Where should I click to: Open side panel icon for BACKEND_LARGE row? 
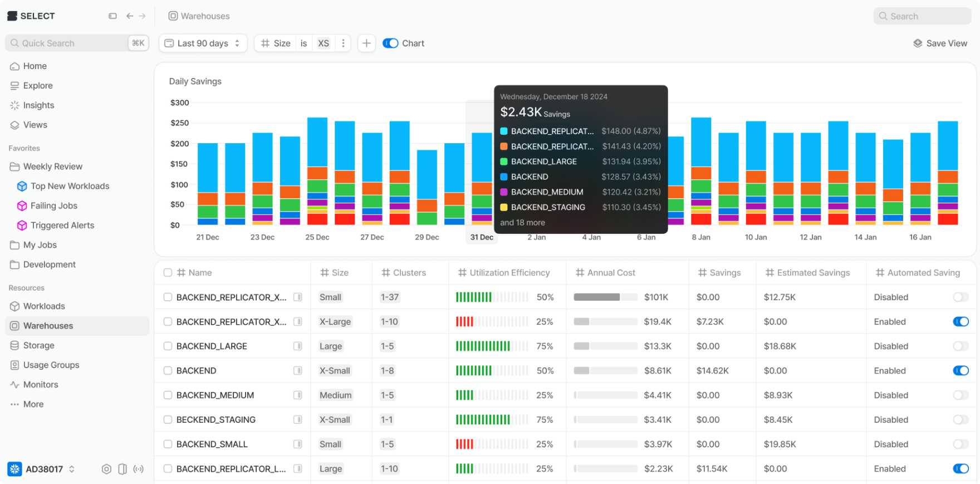(x=298, y=346)
